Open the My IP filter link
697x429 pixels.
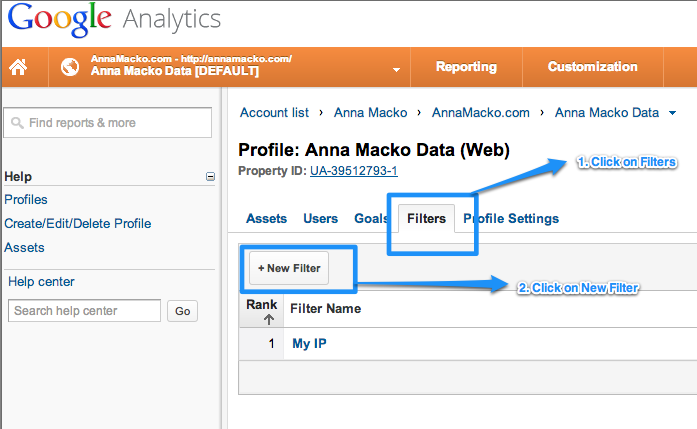pyautogui.click(x=309, y=343)
